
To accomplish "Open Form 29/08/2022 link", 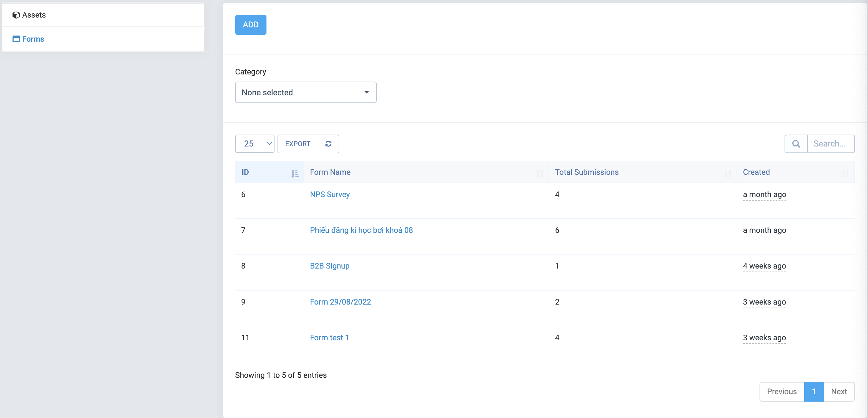I will click(340, 302).
